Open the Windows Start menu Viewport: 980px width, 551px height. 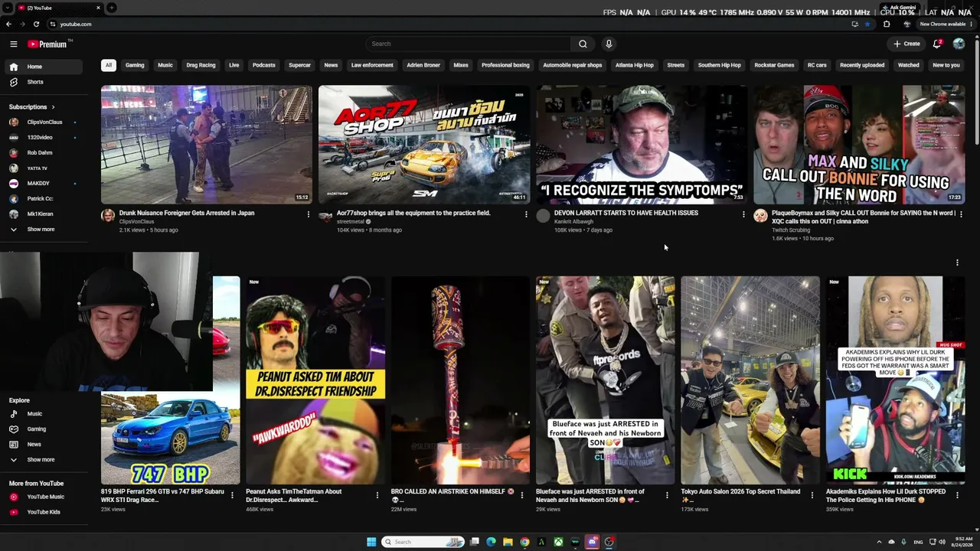coord(371,542)
